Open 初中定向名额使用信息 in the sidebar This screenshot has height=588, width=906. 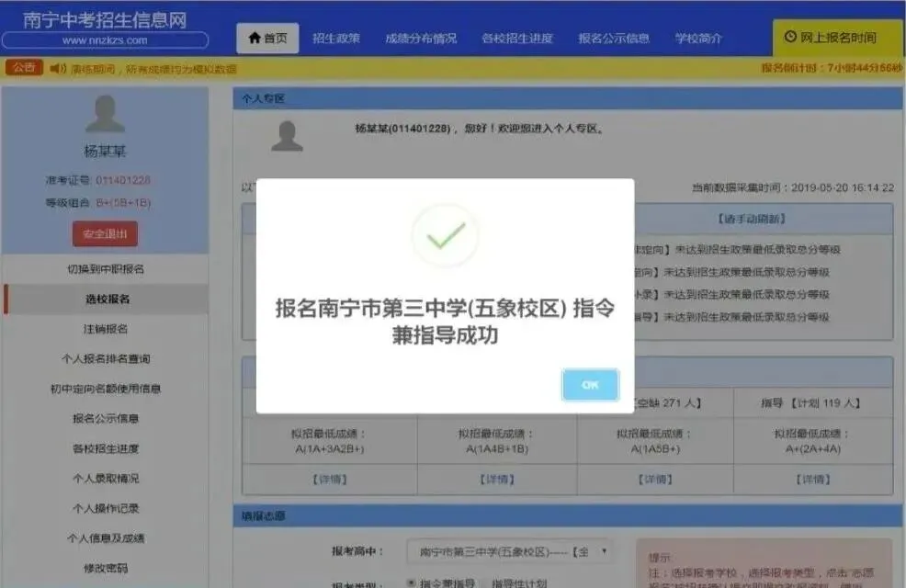105,389
